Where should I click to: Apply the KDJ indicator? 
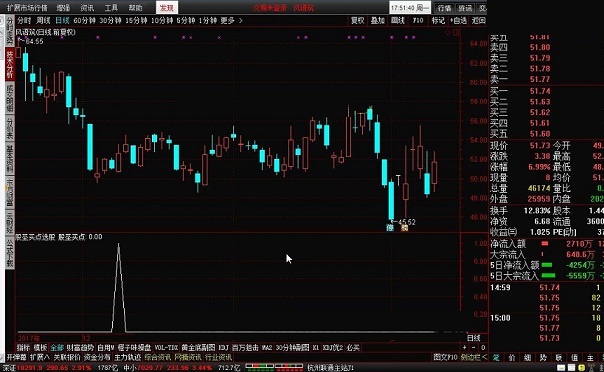pyautogui.click(x=223, y=348)
